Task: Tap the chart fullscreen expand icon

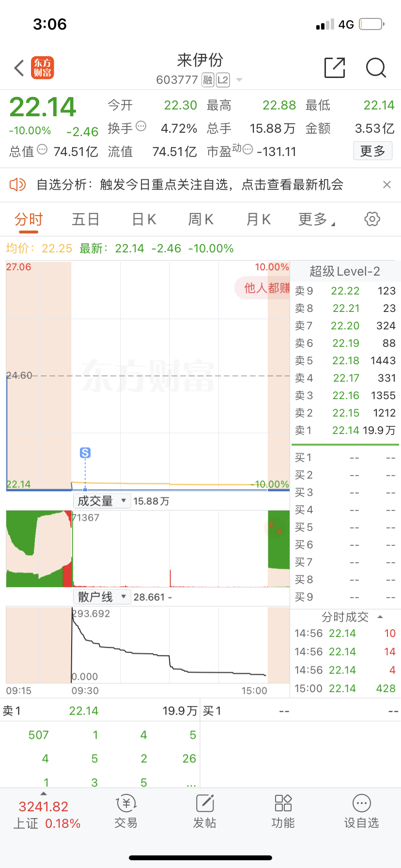Action: click(x=276, y=527)
